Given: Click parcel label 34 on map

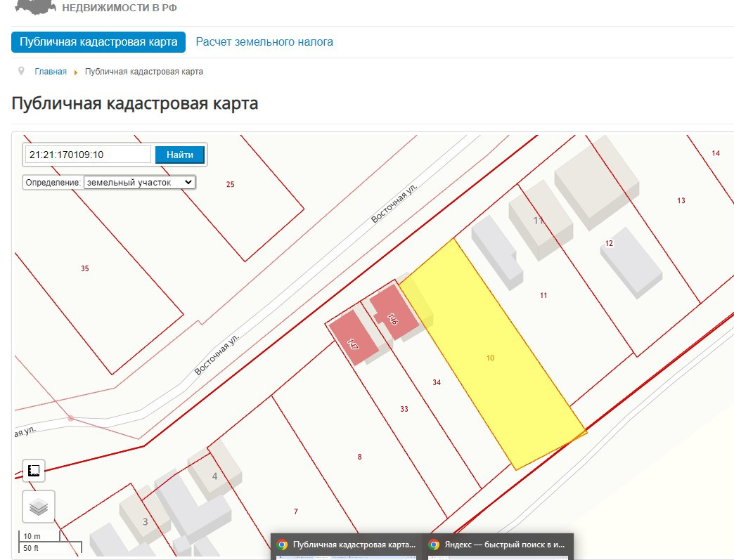Looking at the screenshot, I should coord(437,382).
